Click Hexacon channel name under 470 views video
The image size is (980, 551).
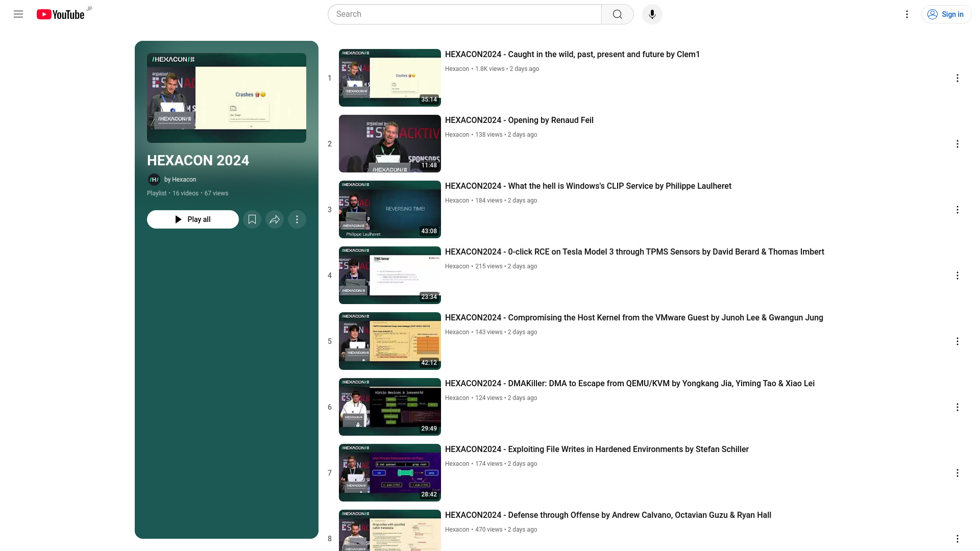coord(457,530)
